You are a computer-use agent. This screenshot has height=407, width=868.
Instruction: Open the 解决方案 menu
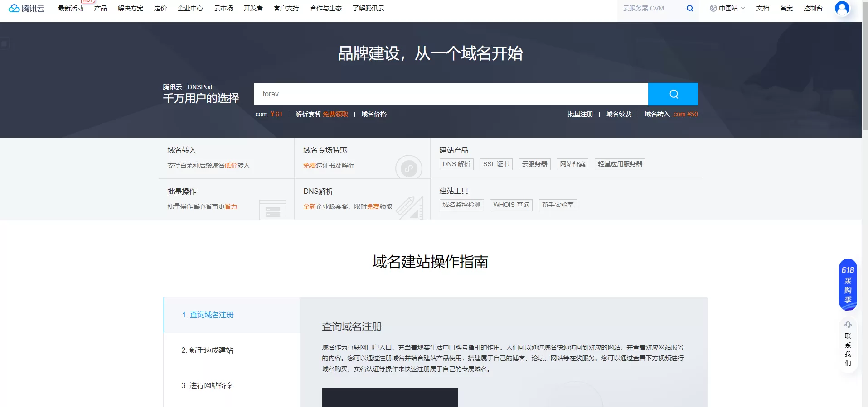coord(131,8)
